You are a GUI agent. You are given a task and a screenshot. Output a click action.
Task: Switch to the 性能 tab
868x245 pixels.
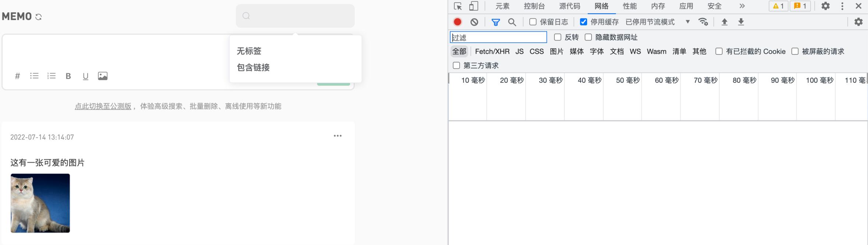[629, 6]
